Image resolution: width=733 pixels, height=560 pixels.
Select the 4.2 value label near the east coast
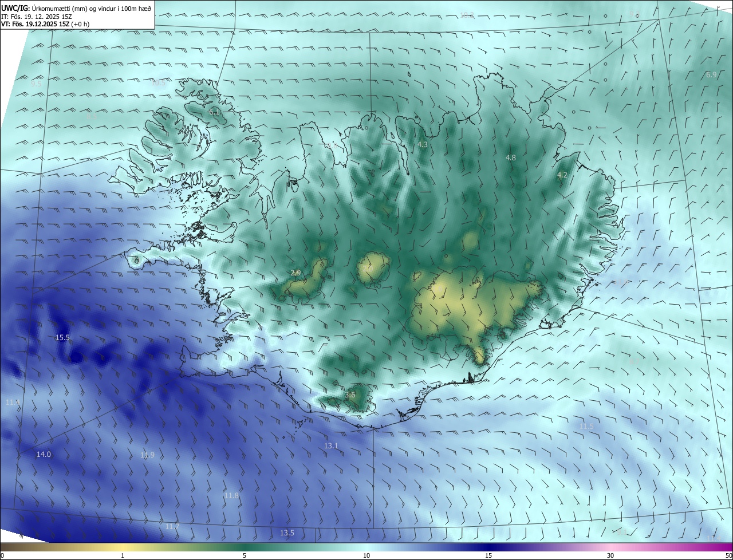point(562,175)
